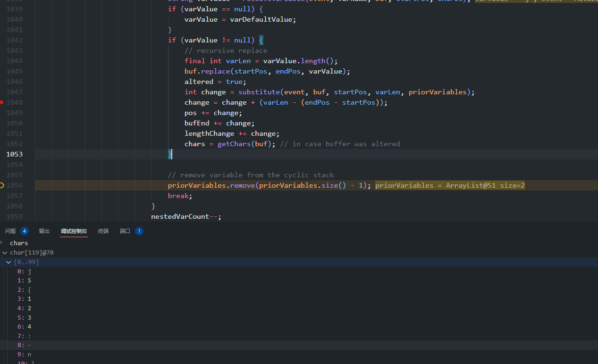The width and height of the screenshot is (598, 364).
Task: Click the ports count badge showing 1
Action: click(x=139, y=231)
